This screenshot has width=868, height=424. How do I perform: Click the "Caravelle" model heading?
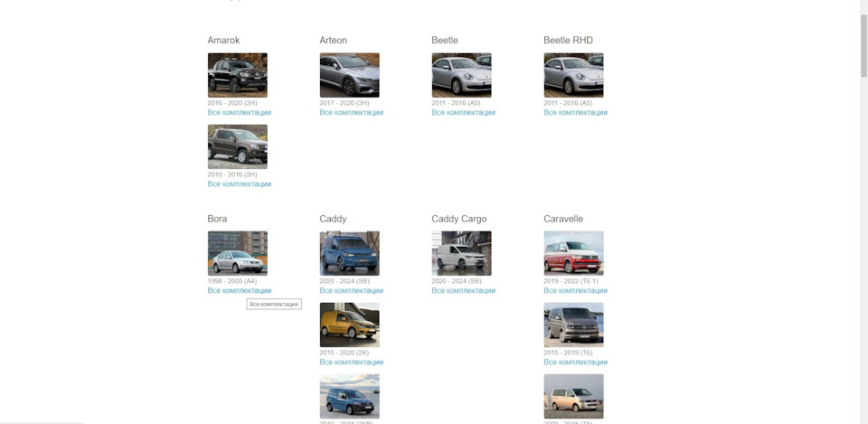pos(563,219)
